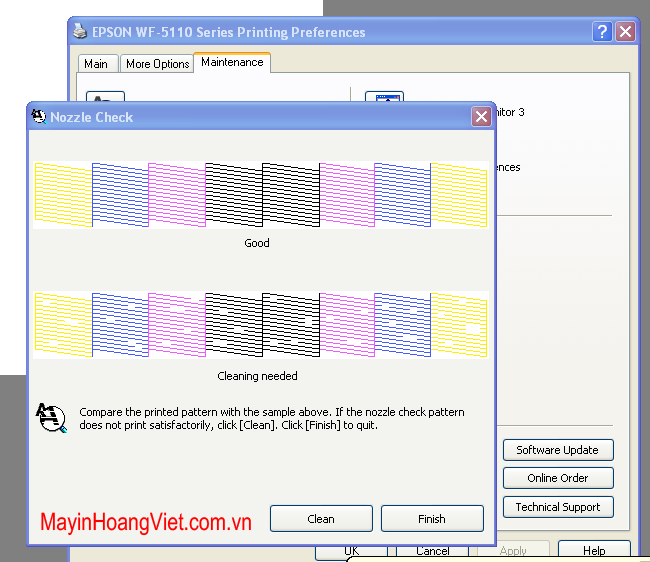Click Finish to quit Nozzle Check
This screenshot has height=562, width=650.
[432, 518]
